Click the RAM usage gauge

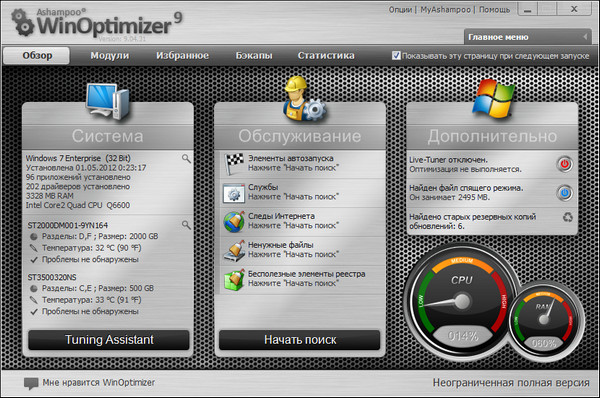pyautogui.click(x=544, y=321)
